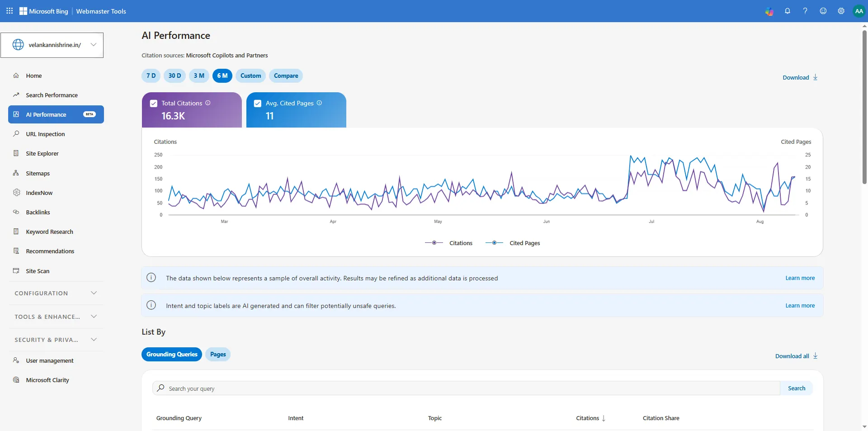Click the Search Performance trend icon
The width and height of the screenshot is (868, 431).
[16, 95]
